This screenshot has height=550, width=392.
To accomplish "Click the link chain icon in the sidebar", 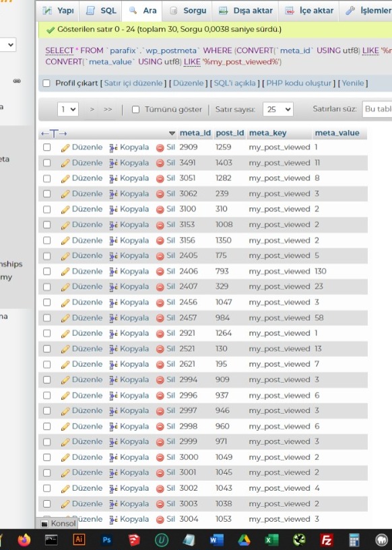I will (x=17, y=81).
